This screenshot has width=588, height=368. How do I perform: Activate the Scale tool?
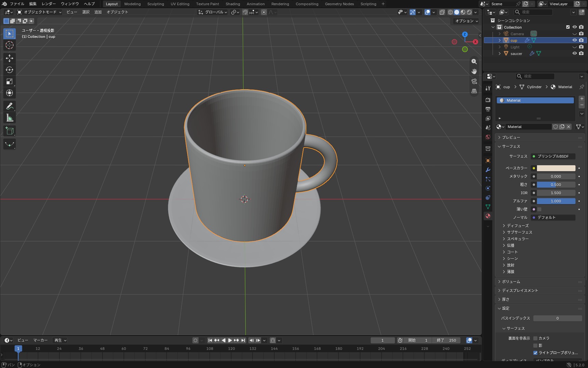tap(10, 81)
